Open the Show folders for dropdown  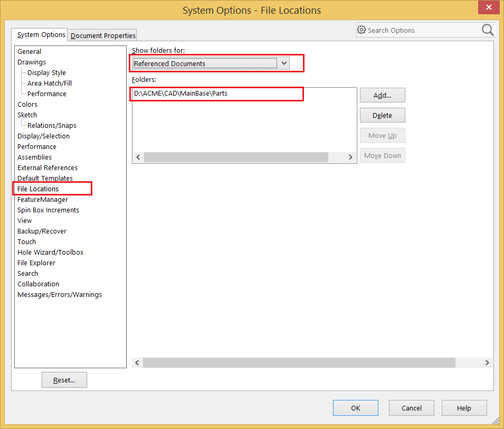pos(284,63)
